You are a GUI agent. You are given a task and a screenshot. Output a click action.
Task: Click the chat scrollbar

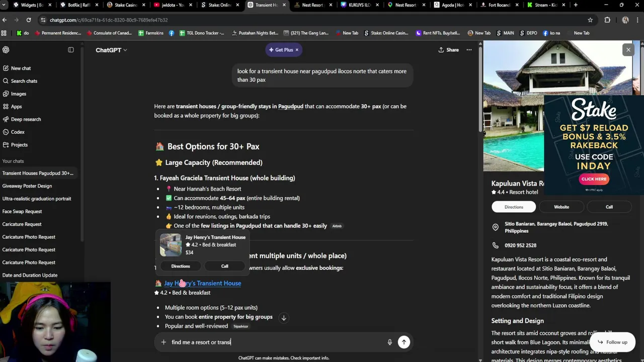click(x=480, y=90)
